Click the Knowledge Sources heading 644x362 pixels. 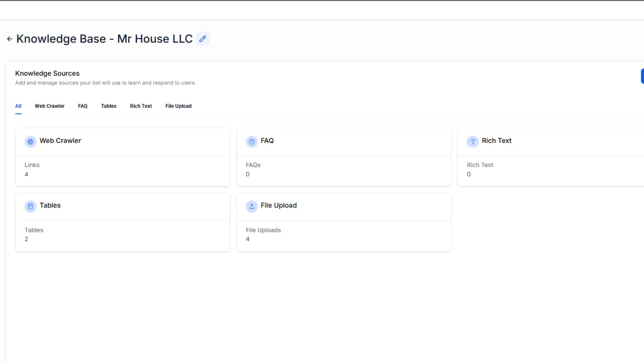[x=47, y=74]
